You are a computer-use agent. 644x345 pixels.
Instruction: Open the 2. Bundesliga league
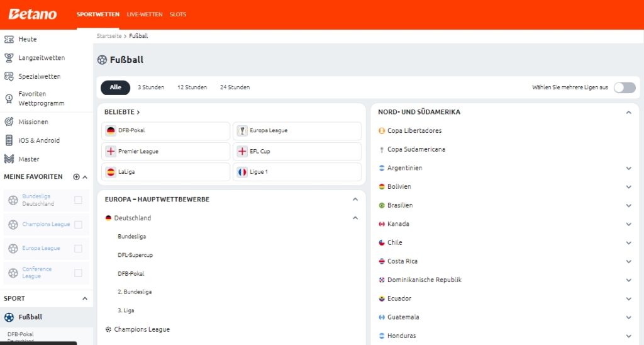(135, 292)
